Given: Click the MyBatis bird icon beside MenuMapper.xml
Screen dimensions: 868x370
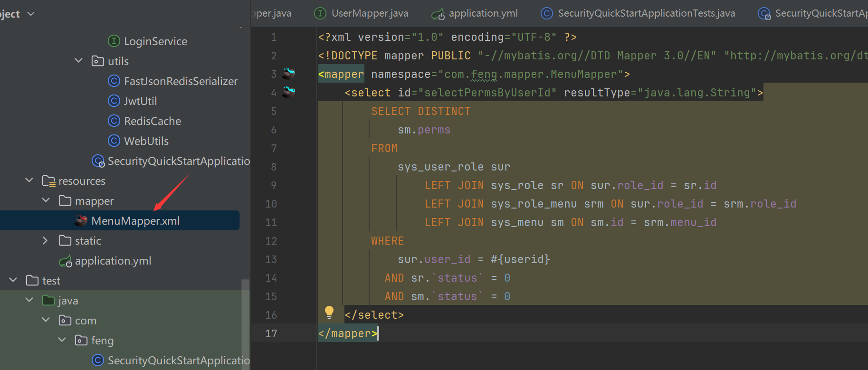Looking at the screenshot, I should click(81, 220).
